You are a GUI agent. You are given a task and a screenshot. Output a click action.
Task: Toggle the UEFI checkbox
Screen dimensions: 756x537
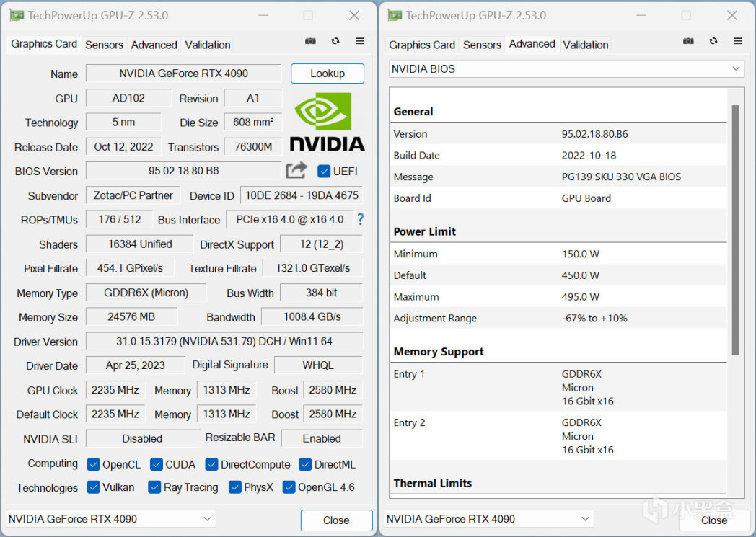(323, 171)
